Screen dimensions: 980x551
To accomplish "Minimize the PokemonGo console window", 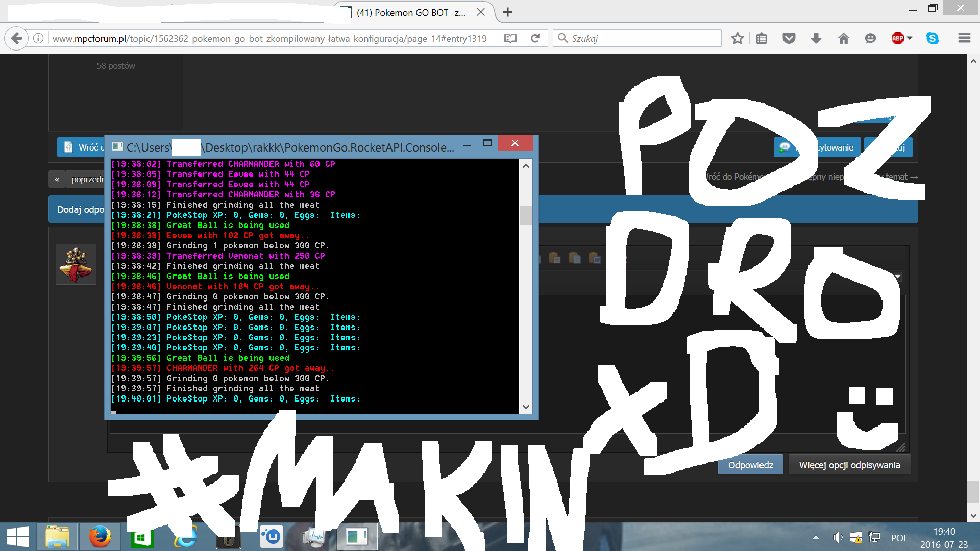I will [x=467, y=145].
